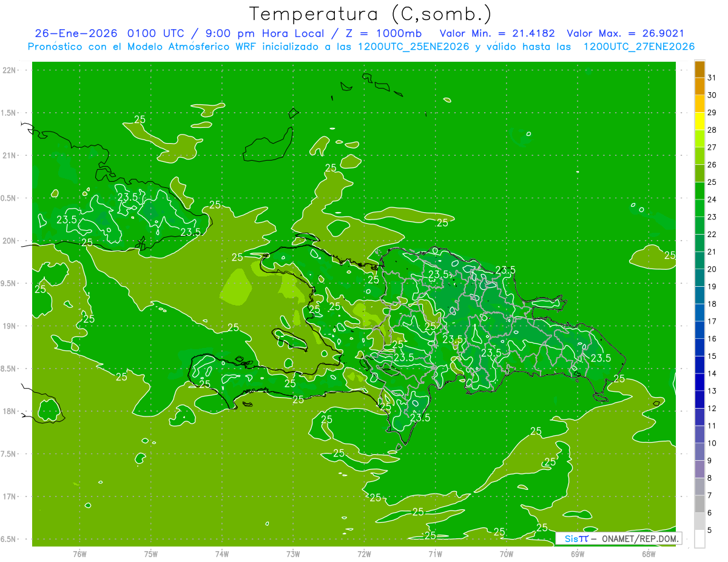Screen dimensions: 728x562
Task: Click the 70W longitude axis label
Action: tap(507, 554)
